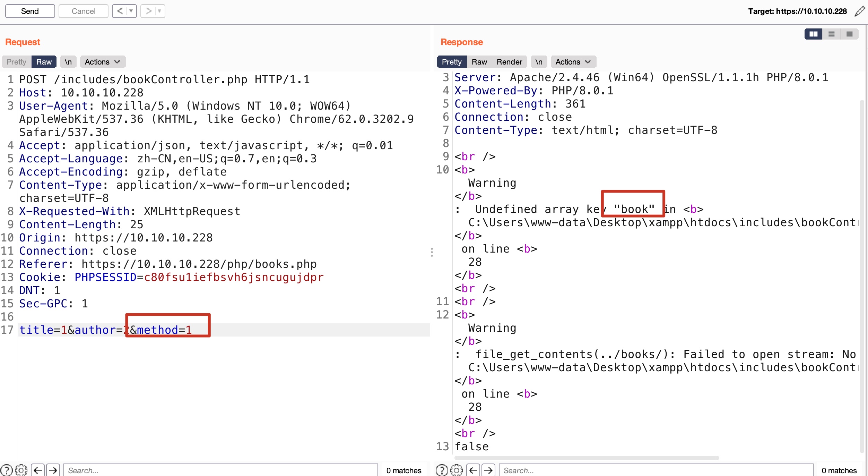Click the Send button
Screen dimensions: 868x476
click(x=30, y=11)
